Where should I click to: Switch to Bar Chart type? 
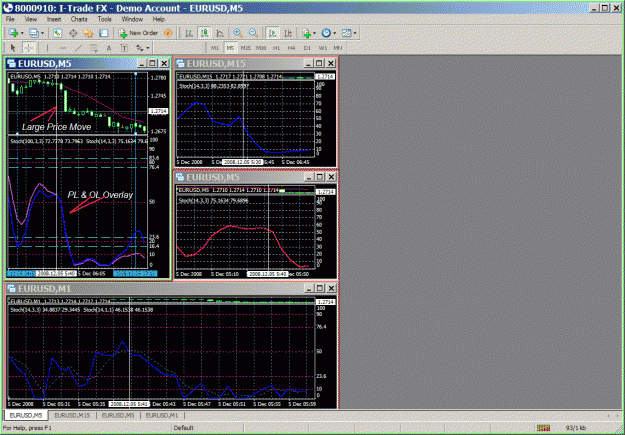[x=189, y=33]
